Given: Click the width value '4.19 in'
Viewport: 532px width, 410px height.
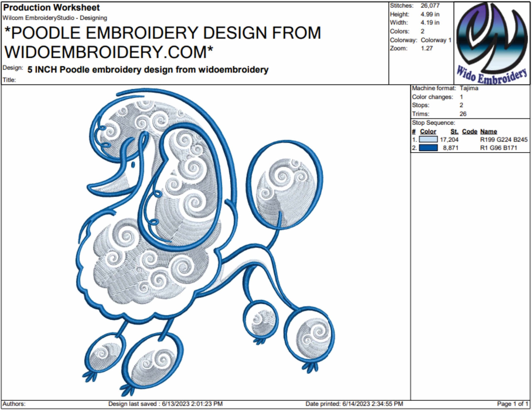Looking at the screenshot, I should pyautogui.click(x=430, y=23).
